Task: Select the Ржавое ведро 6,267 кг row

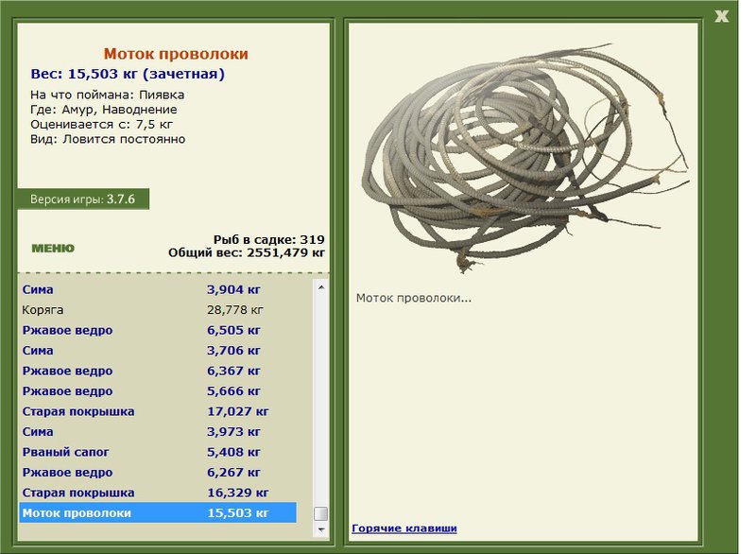Action: (x=158, y=472)
